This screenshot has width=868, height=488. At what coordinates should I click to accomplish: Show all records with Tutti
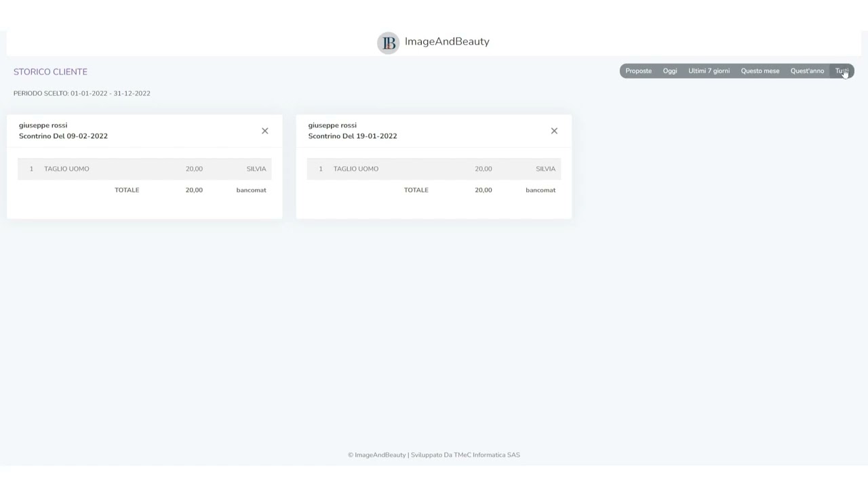(x=842, y=71)
